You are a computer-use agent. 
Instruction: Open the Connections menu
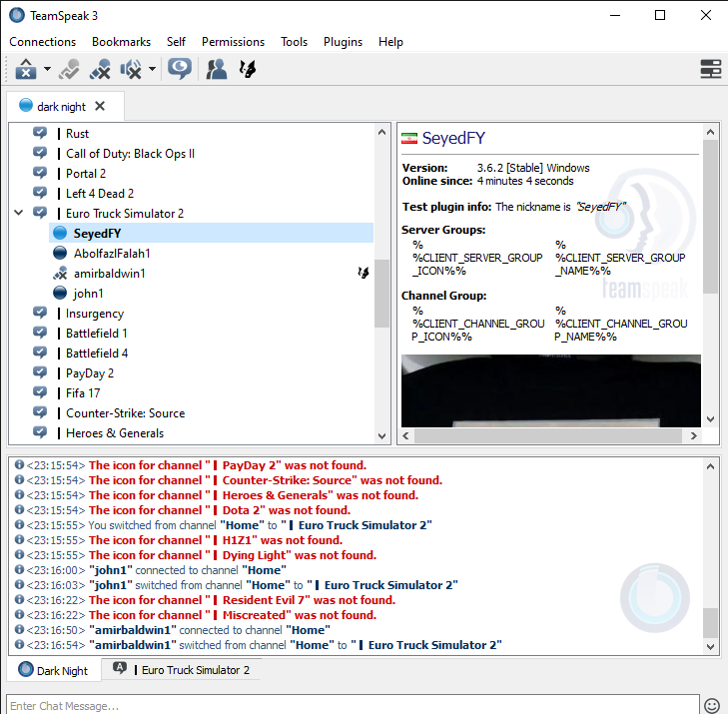(x=42, y=42)
